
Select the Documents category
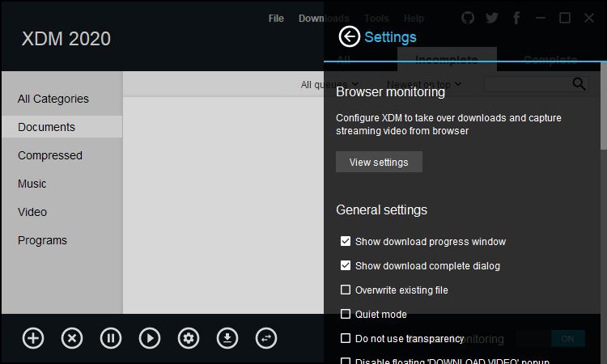pyautogui.click(x=62, y=127)
